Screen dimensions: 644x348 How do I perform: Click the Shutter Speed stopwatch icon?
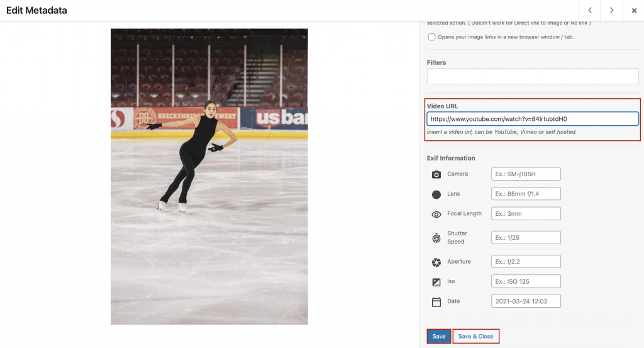(436, 238)
